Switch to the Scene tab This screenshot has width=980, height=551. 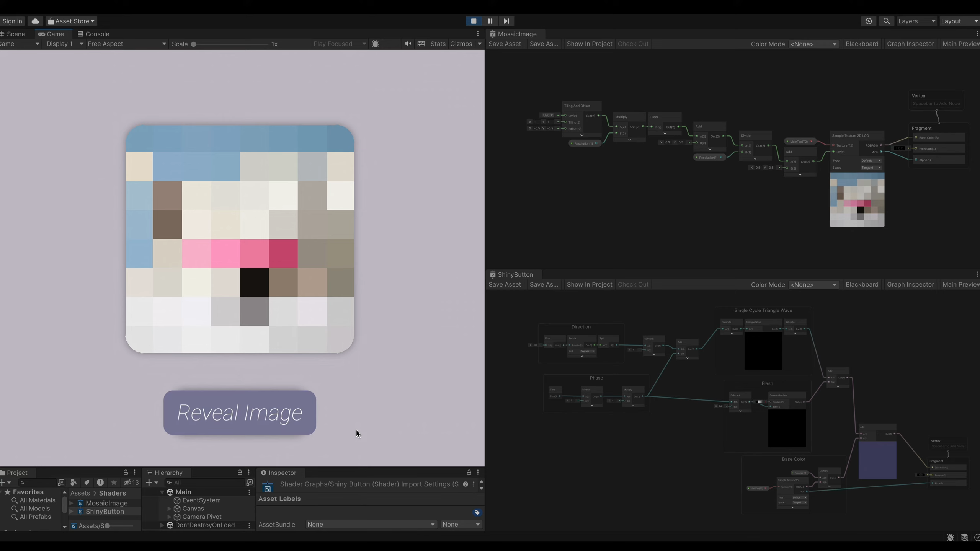point(15,34)
